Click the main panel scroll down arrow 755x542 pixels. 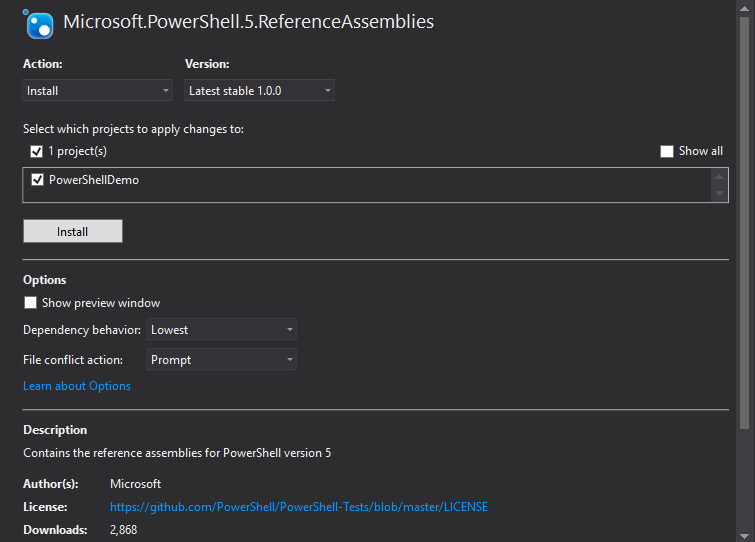[744, 535]
